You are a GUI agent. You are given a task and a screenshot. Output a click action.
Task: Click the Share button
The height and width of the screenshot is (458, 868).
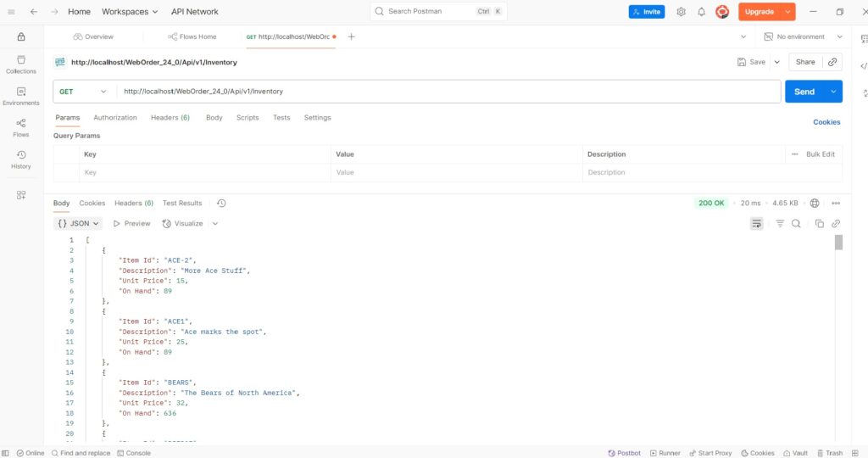pos(805,62)
